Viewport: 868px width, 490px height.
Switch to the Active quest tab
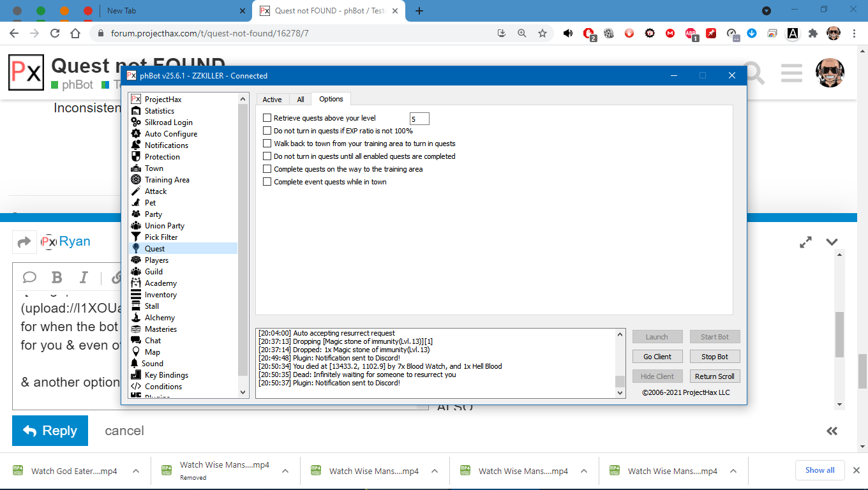272,100
